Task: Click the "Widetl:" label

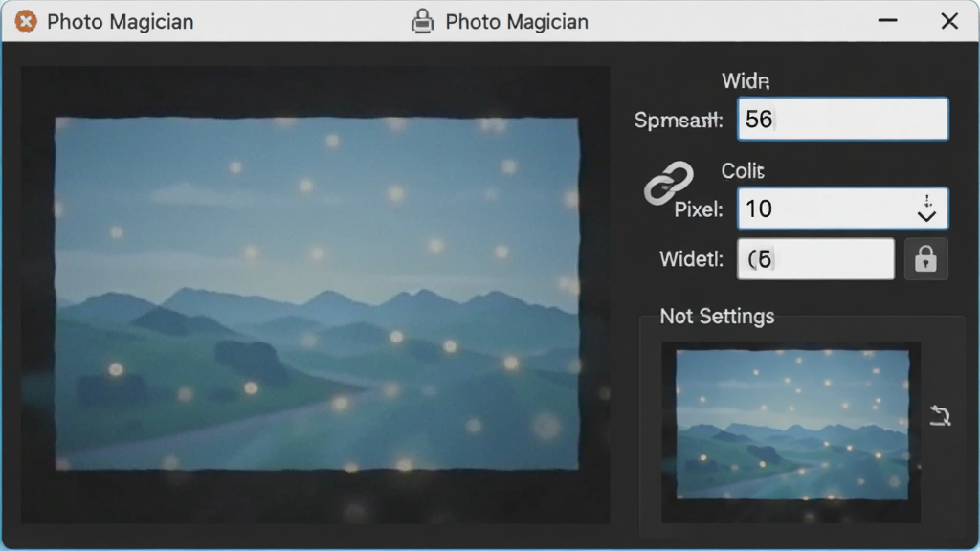Action: tap(691, 258)
